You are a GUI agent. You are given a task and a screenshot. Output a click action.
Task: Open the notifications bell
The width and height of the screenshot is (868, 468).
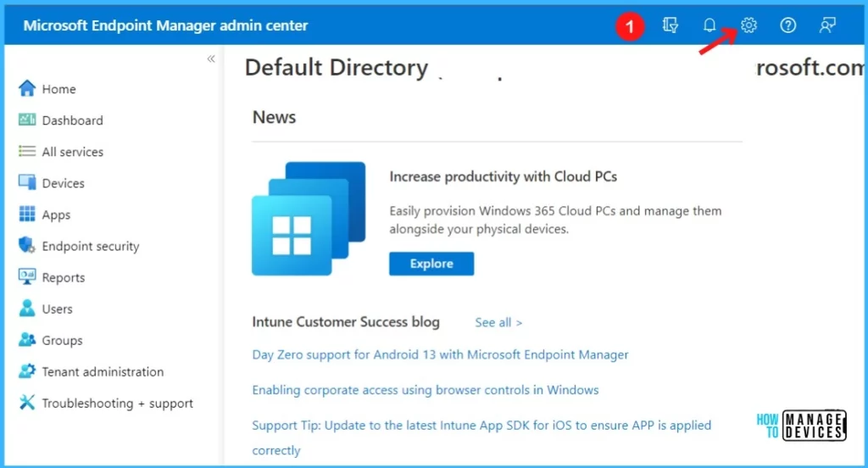709,25
